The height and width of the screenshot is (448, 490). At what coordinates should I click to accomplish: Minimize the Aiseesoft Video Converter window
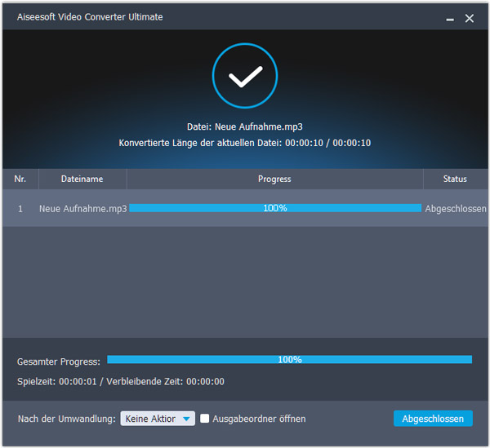click(450, 18)
